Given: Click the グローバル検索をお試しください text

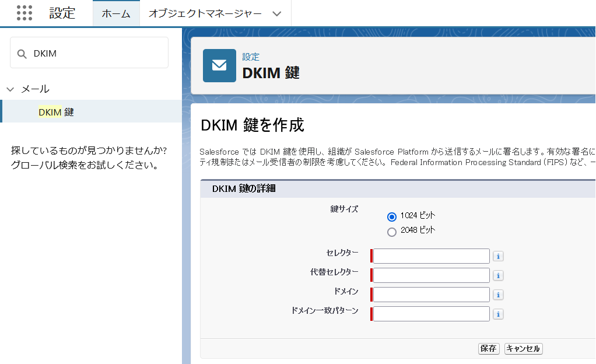Looking at the screenshot, I should pos(85,166).
